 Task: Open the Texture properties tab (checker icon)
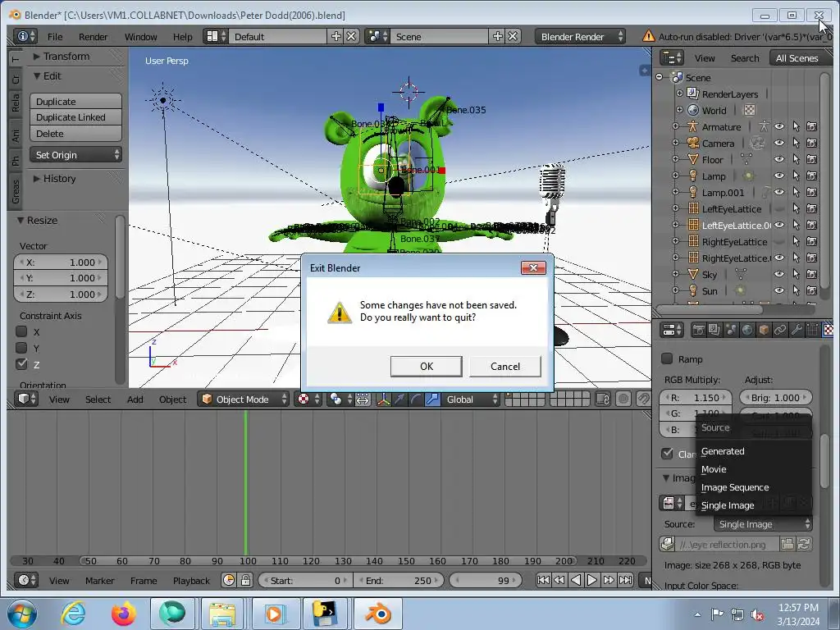click(x=829, y=330)
